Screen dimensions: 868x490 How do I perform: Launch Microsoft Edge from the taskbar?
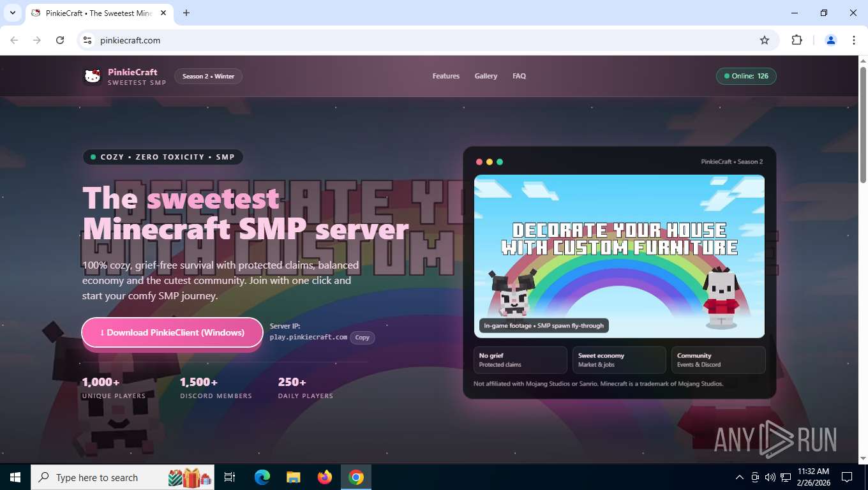(262, 477)
